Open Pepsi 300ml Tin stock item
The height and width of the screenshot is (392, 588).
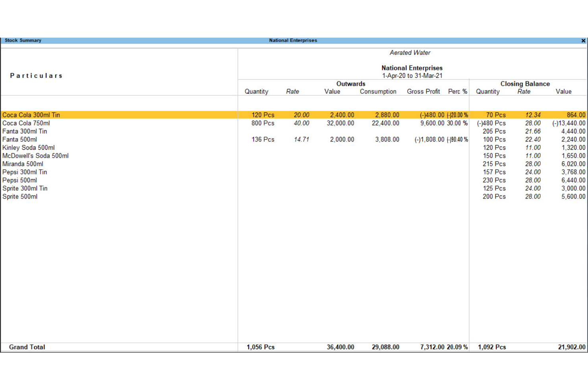coord(25,172)
